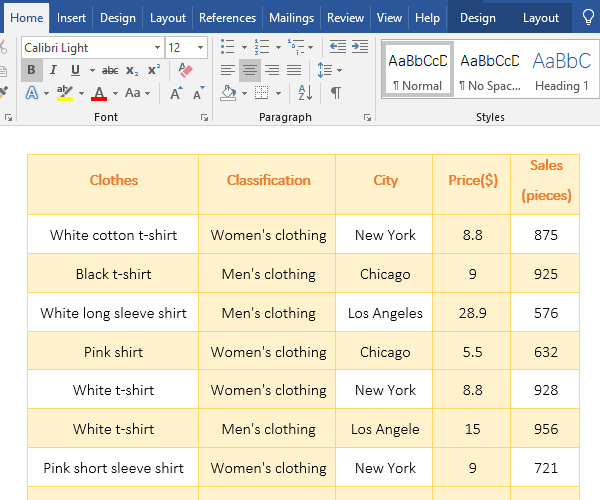Open Table Tools Layout tab
The height and width of the screenshot is (500, 600).
coord(541,18)
